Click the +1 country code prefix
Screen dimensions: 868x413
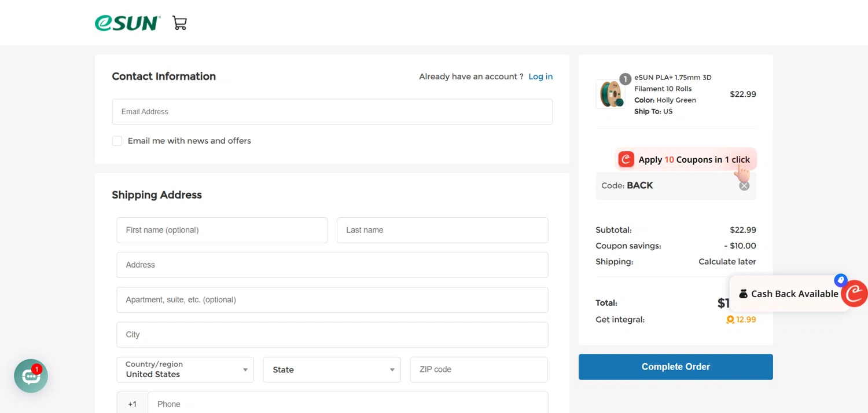pos(133,404)
